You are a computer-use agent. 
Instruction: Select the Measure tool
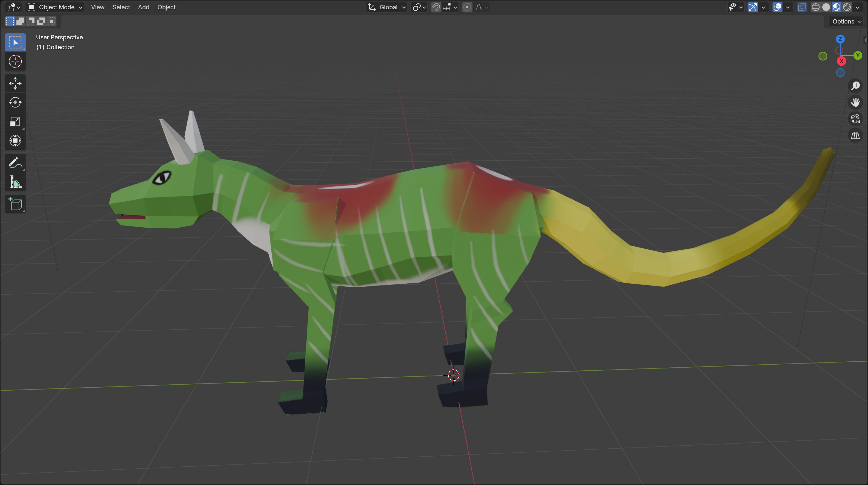15,182
